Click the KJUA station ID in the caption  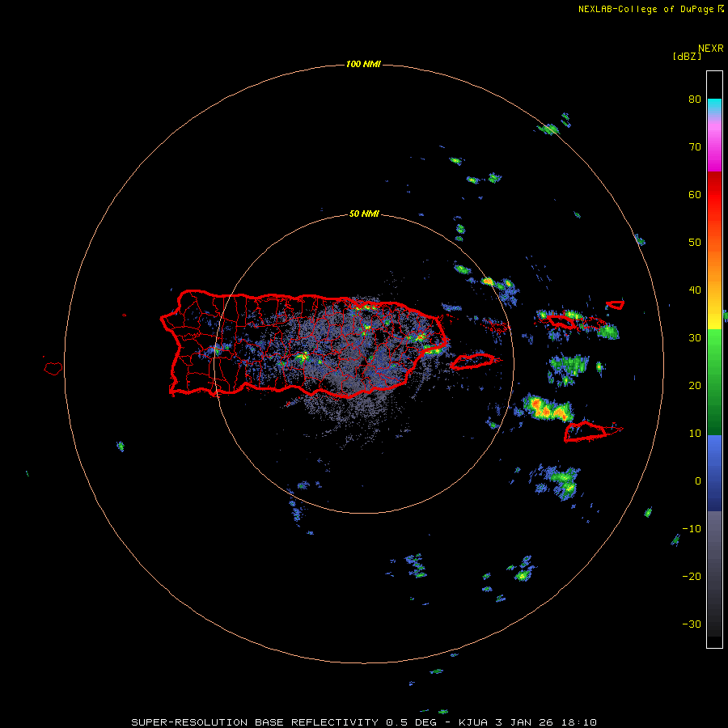[473, 722]
